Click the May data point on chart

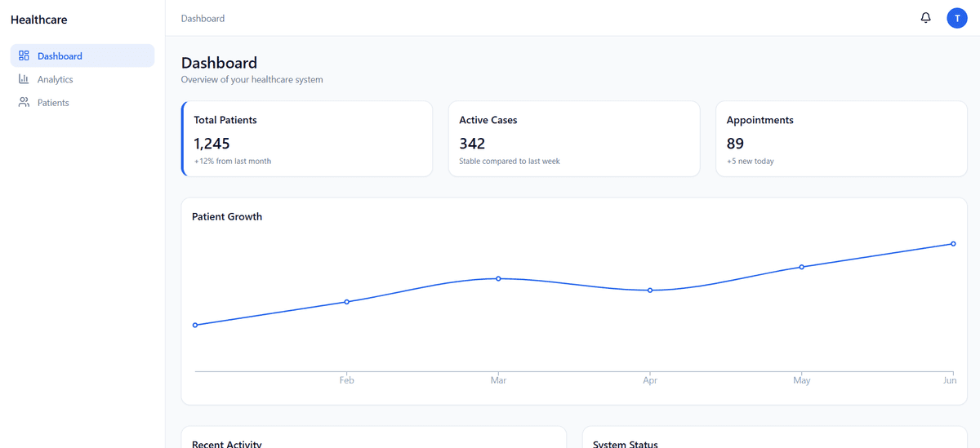pos(801,267)
